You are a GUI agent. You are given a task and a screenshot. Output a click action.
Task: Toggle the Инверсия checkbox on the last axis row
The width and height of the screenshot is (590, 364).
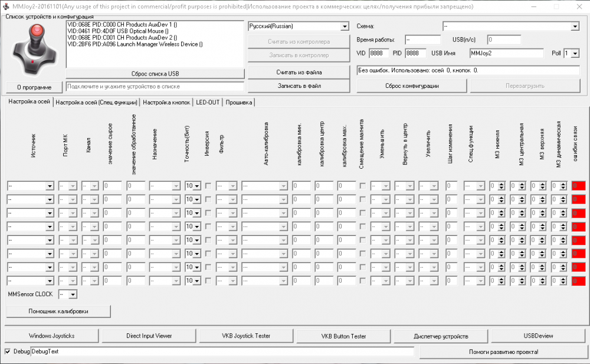click(x=207, y=280)
